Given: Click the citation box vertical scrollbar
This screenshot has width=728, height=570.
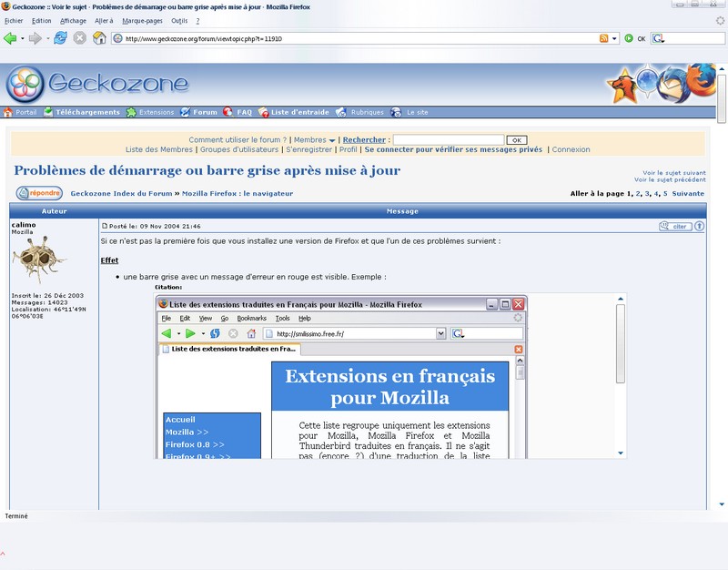Looking at the screenshot, I should (x=621, y=375).
